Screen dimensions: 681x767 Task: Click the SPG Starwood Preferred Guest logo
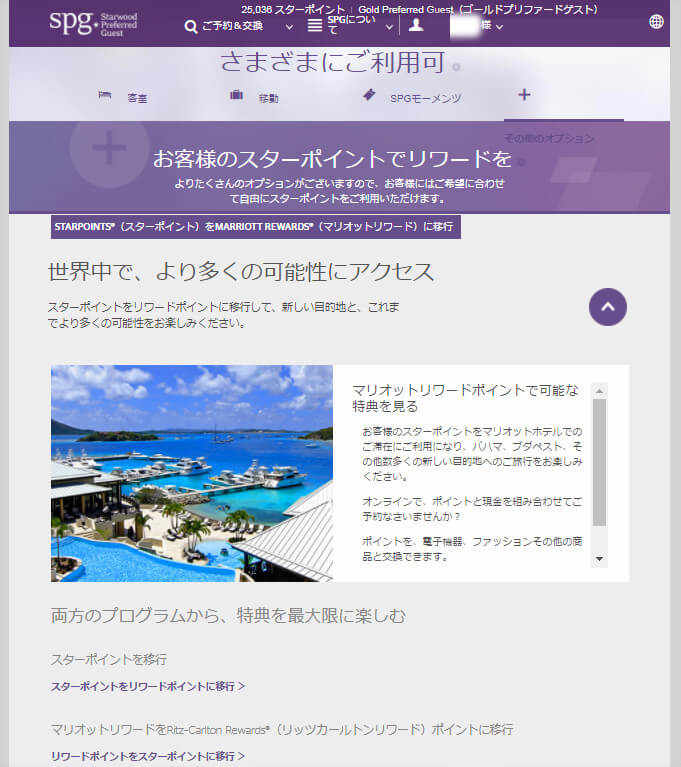93,22
